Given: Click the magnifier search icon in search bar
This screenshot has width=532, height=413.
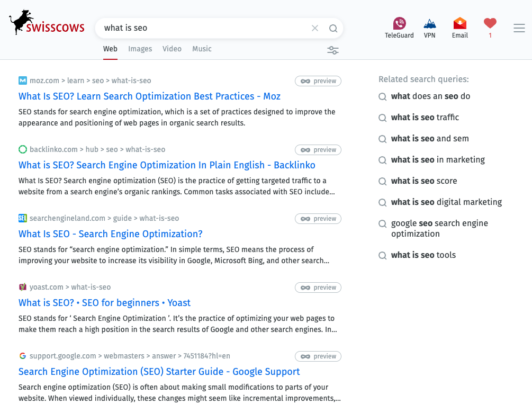Looking at the screenshot, I should click(333, 28).
